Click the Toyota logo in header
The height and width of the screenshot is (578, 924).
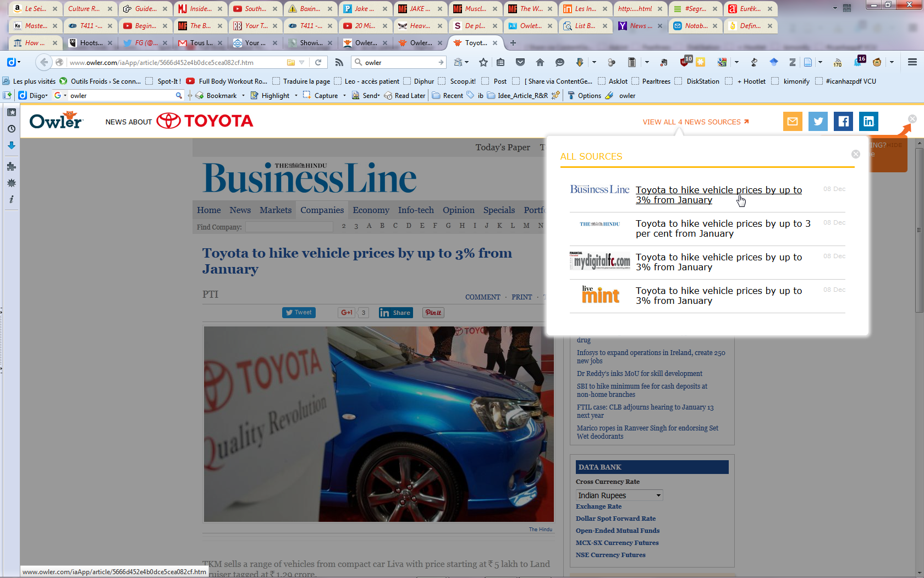[205, 121]
